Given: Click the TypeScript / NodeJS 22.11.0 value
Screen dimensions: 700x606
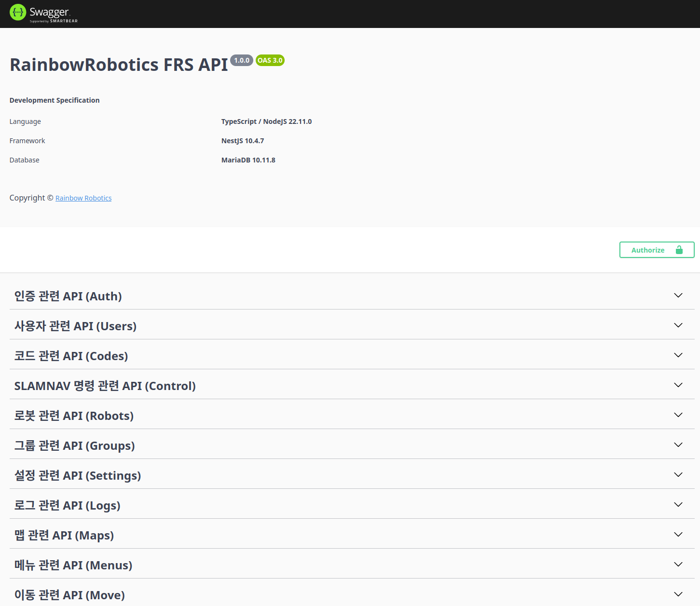Looking at the screenshot, I should (x=266, y=121).
